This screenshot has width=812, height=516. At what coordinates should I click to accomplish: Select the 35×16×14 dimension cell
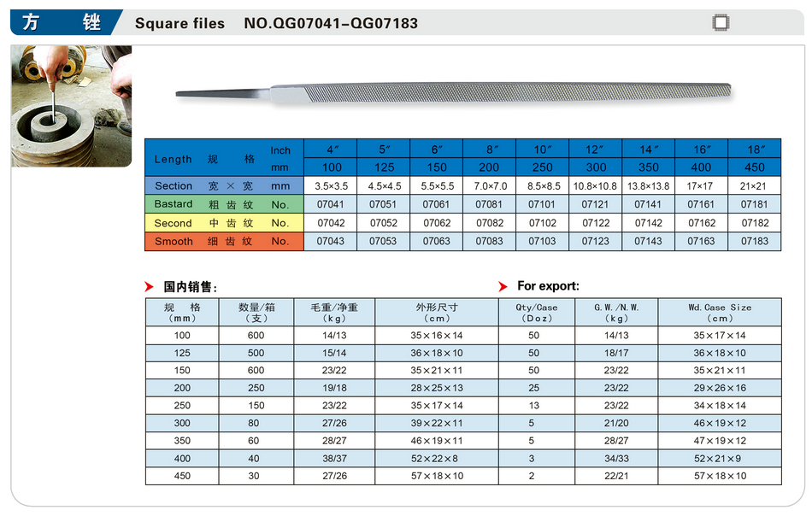437,336
